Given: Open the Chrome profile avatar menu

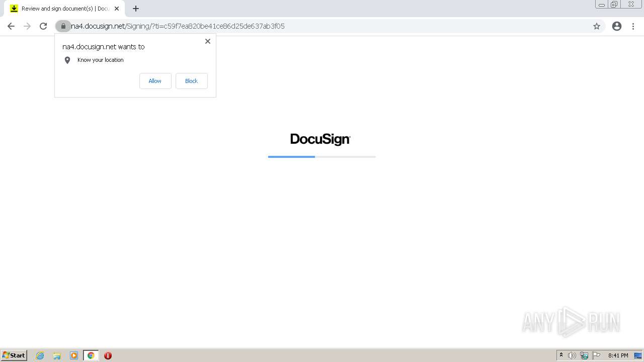Looking at the screenshot, I should click(x=617, y=26).
